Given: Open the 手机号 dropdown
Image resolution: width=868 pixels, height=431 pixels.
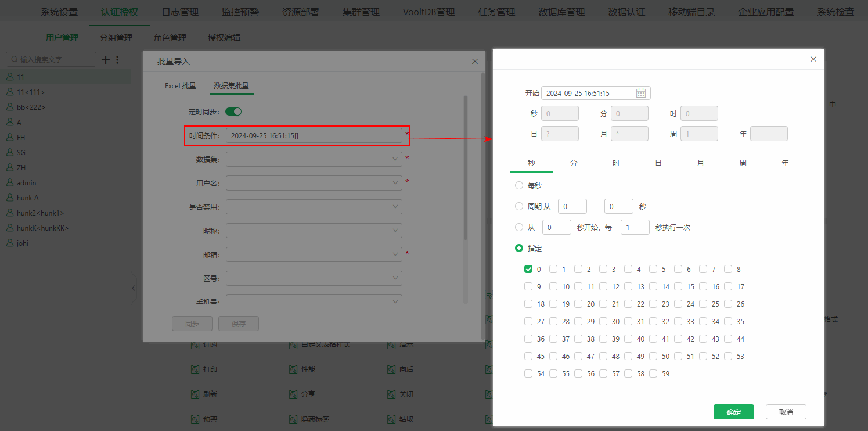Looking at the screenshot, I should point(314,300).
